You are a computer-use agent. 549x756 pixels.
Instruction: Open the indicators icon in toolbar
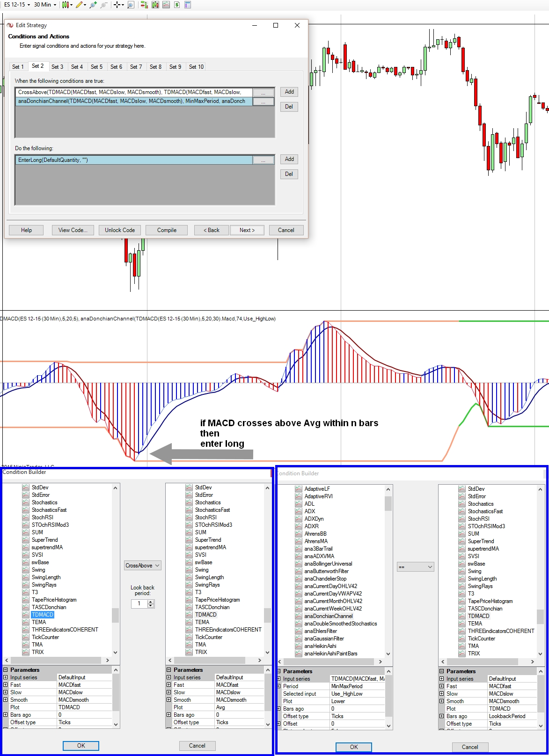click(x=166, y=5)
